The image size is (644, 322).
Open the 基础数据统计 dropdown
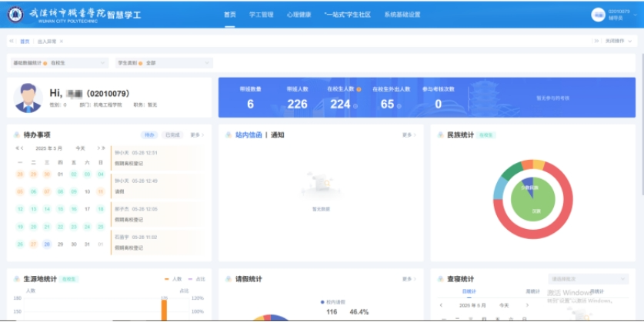pyautogui.click(x=60, y=62)
